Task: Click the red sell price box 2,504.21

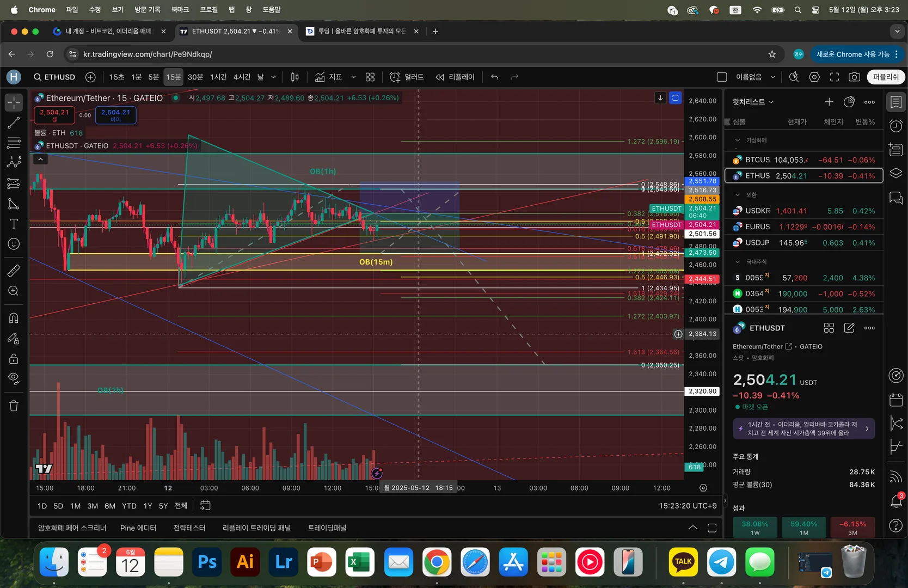Action: click(54, 115)
